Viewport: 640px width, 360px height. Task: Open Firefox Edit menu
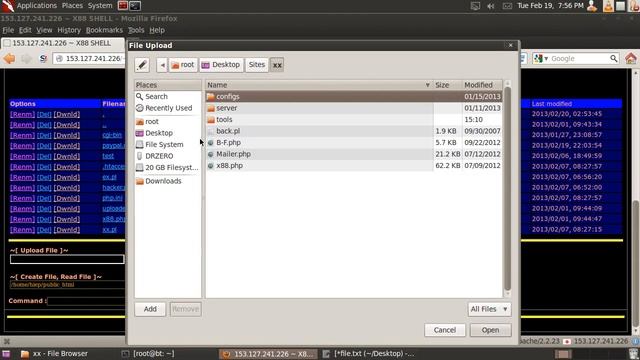(25, 30)
